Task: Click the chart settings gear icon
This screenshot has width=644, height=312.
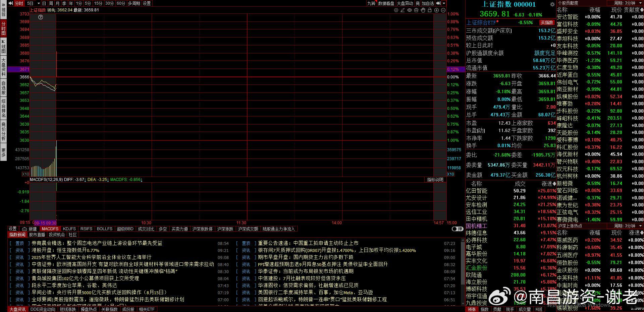Action: click(x=396, y=10)
